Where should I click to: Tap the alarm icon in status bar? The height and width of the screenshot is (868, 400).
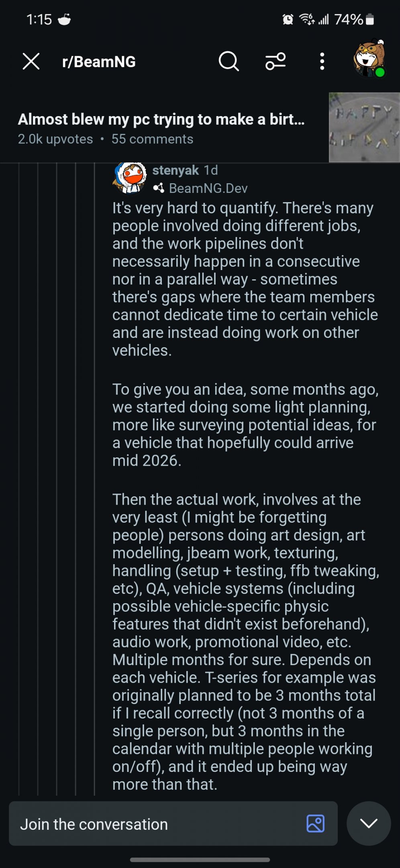(288, 19)
